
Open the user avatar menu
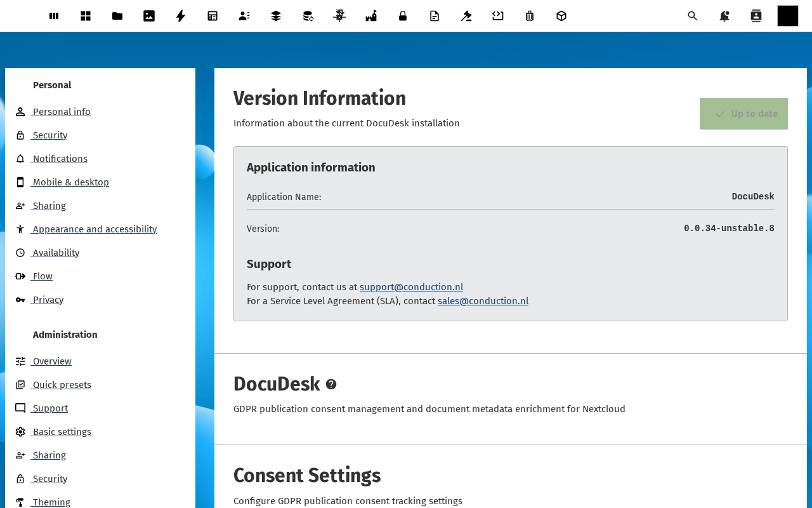[788, 16]
